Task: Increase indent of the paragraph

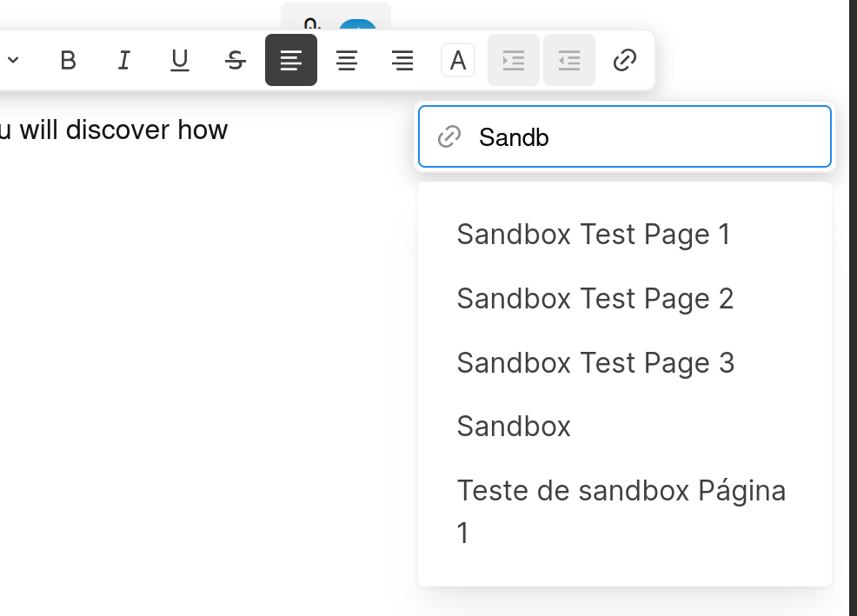Action: click(514, 60)
